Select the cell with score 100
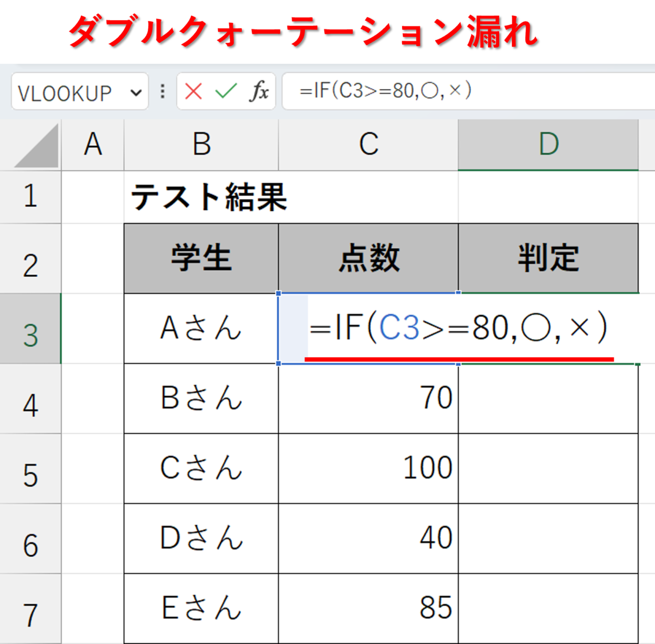 click(368, 469)
